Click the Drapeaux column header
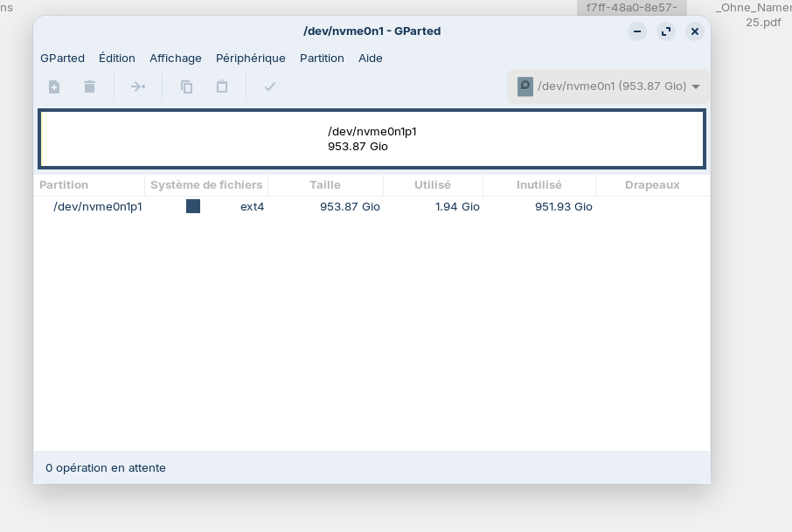Screen dimensions: 792x532 click(x=651, y=185)
